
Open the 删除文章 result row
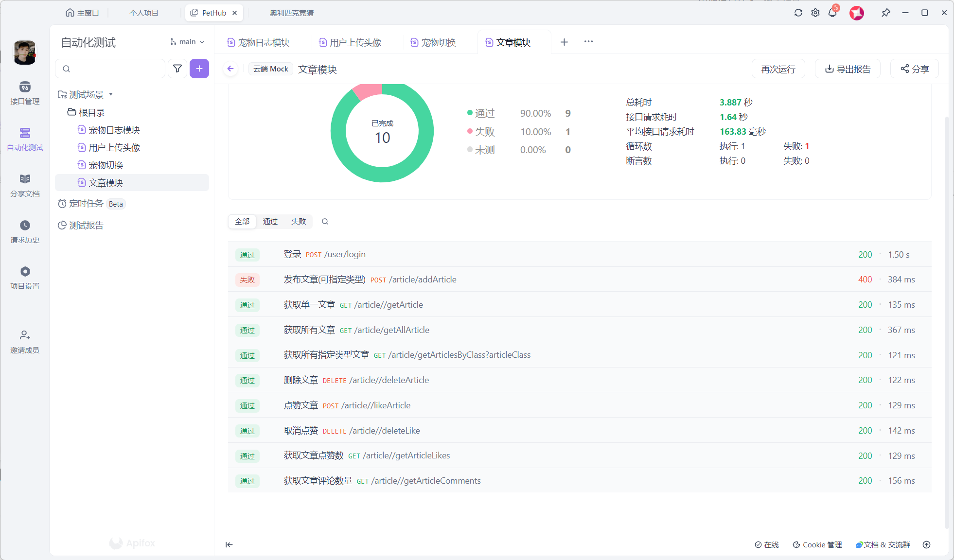click(580, 380)
